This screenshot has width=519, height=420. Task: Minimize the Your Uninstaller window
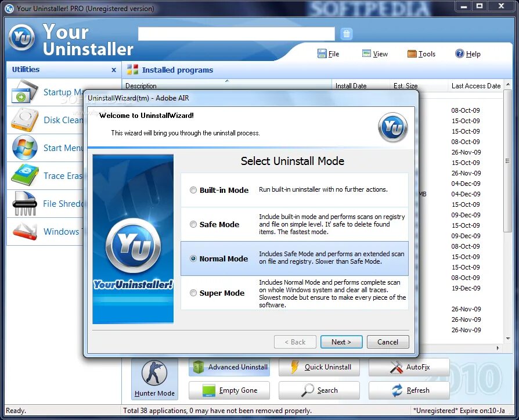pyautogui.click(x=464, y=6)
